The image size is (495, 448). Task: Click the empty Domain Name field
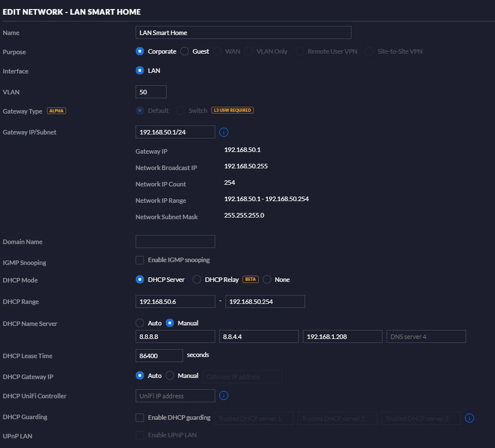[175, 242]
